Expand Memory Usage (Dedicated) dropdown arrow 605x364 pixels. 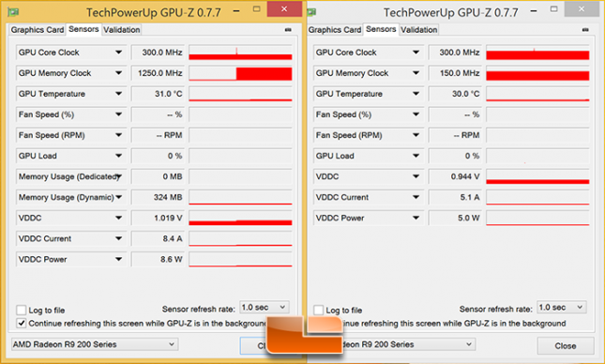click(x=118, y=176)
